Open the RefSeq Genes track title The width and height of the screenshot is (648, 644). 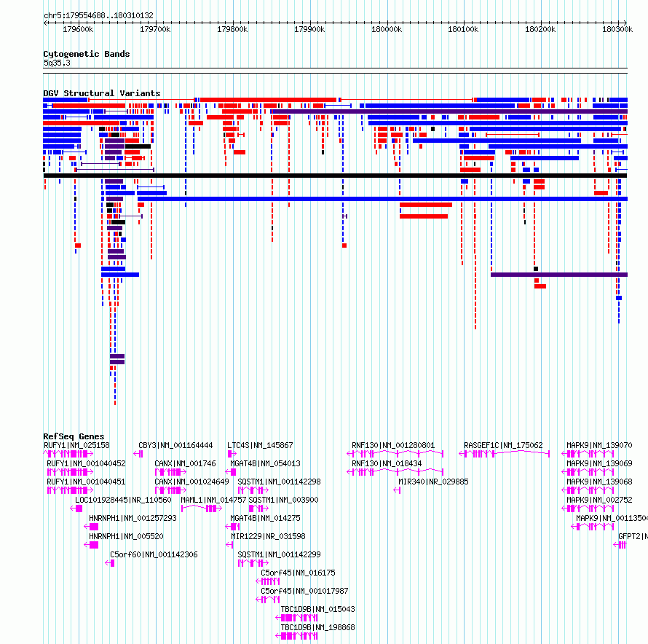tap(74, 436)
